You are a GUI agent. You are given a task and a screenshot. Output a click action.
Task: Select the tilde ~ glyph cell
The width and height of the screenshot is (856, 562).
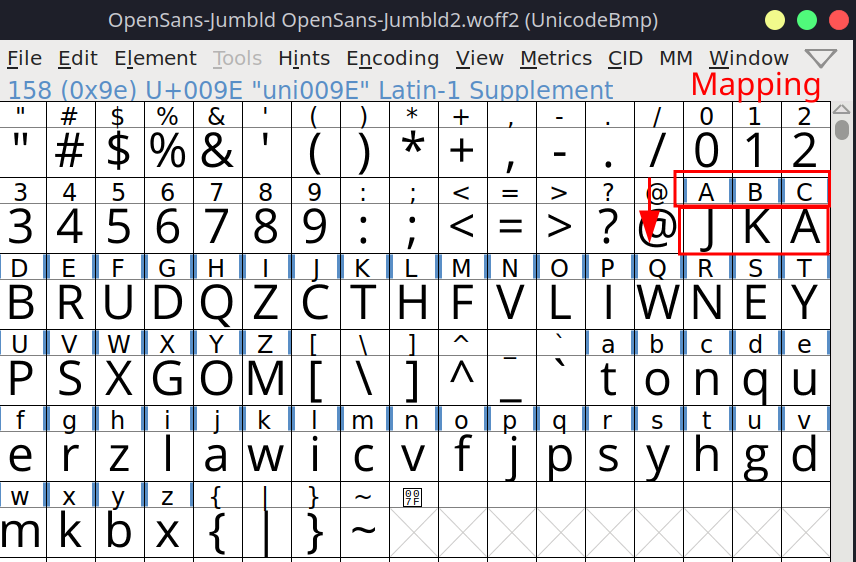point(365,519)
